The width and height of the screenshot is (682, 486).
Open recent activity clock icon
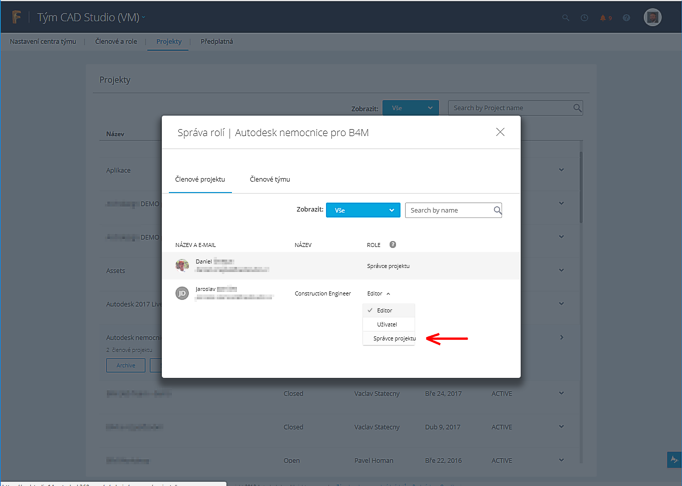coord(585,18)
